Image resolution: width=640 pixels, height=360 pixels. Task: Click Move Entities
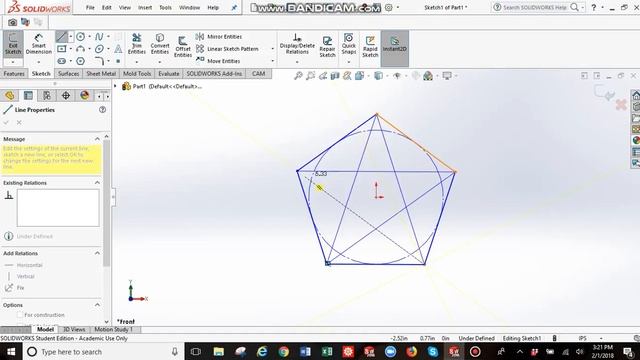[218, 61]
